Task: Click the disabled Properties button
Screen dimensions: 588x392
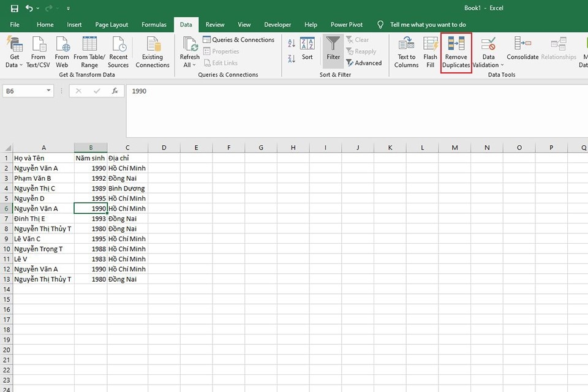Action: tap(221, 51)
